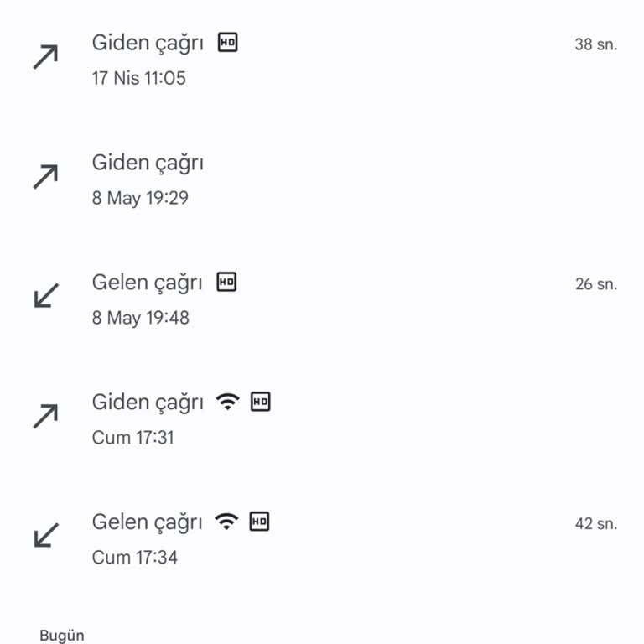Click Wi-Fi calling icon on Cum 17:31 call
This screenshot has width=644, height=644.
click(x=226, y=402)
